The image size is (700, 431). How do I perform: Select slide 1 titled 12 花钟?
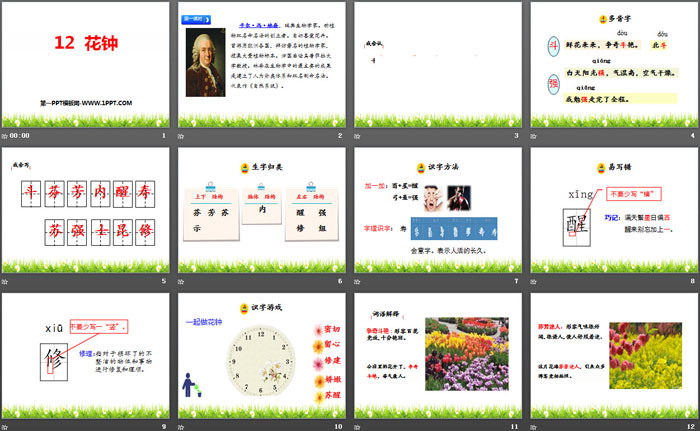tap(85, 65)
